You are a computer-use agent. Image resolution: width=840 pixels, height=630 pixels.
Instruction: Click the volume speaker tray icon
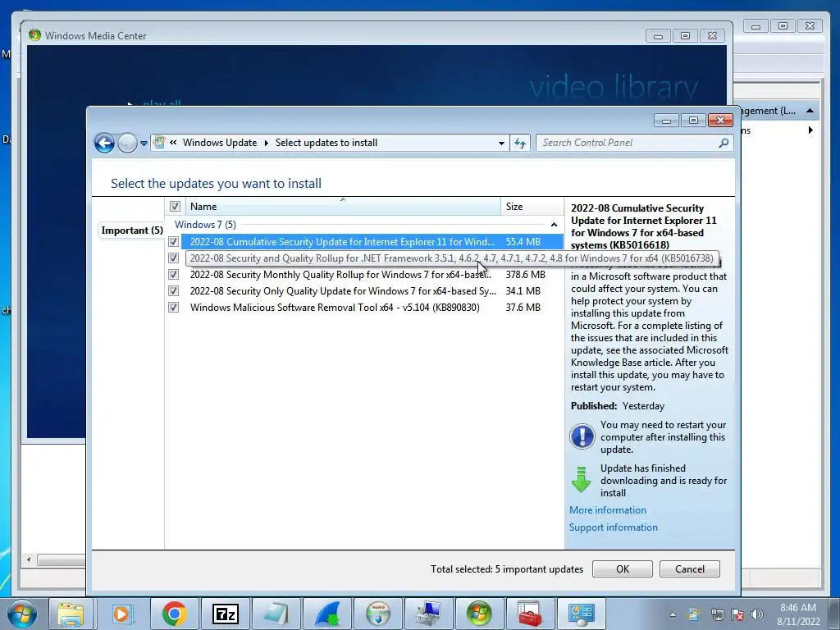click(757, 614)
